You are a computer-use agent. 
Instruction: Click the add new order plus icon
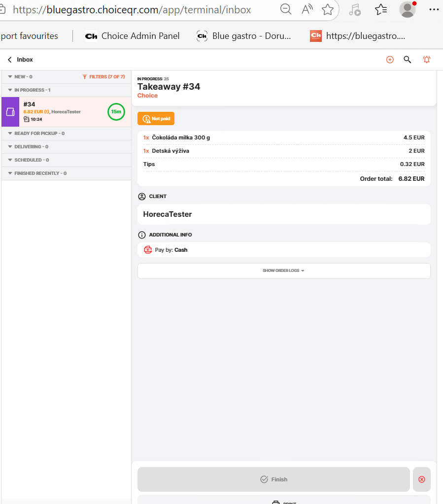coord(390,60)
